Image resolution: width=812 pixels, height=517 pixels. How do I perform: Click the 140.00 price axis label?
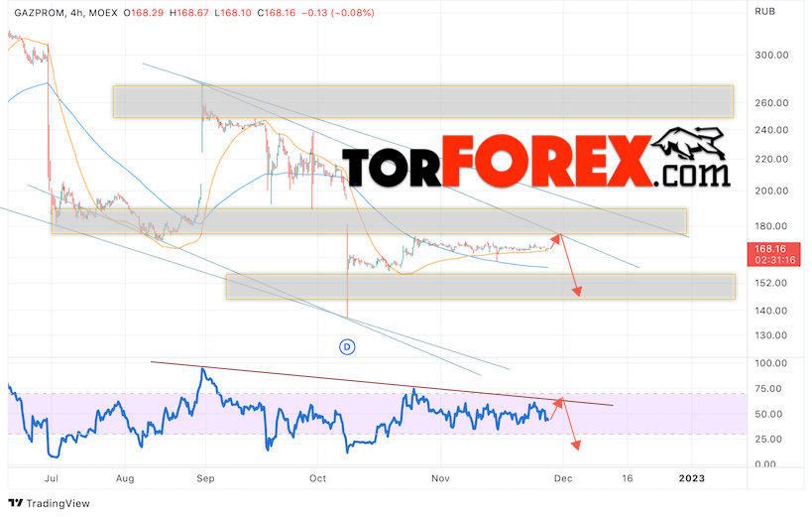click(771, 311)
